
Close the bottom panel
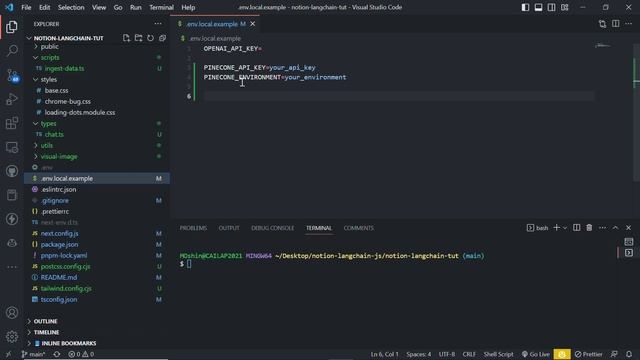629,228
